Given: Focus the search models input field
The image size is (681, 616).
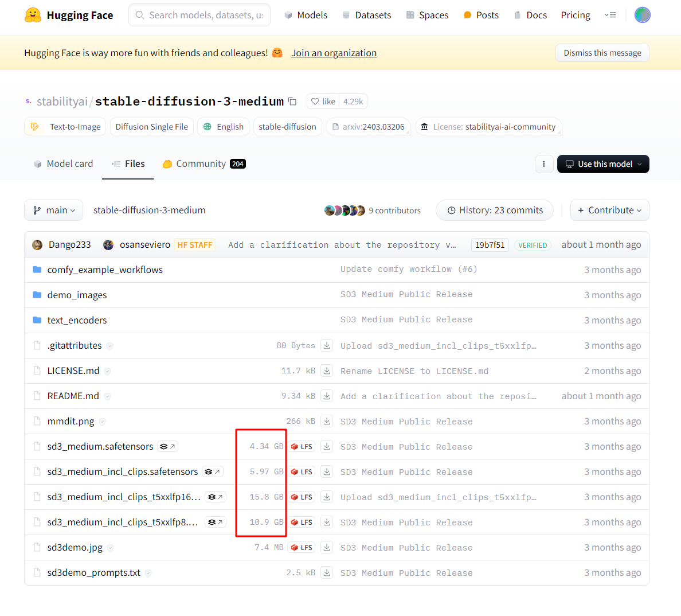Looking at the screenshot, I should (x=199, y=15).
